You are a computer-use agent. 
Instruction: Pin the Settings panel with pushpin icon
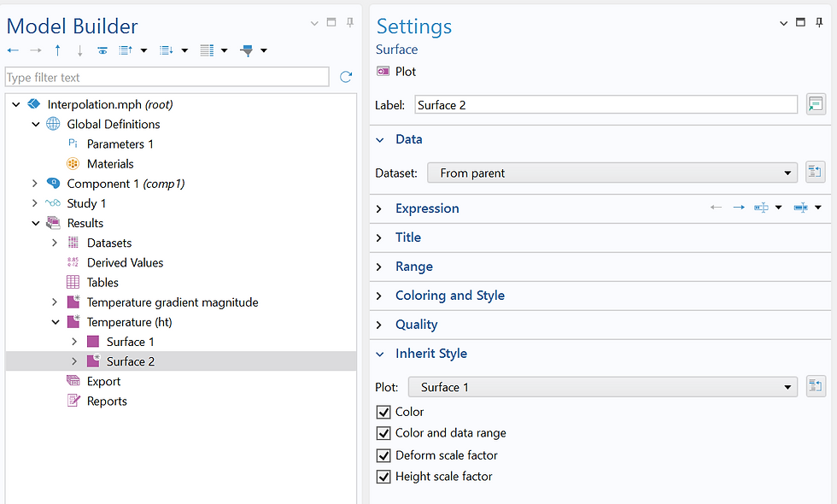click(819, 22)
